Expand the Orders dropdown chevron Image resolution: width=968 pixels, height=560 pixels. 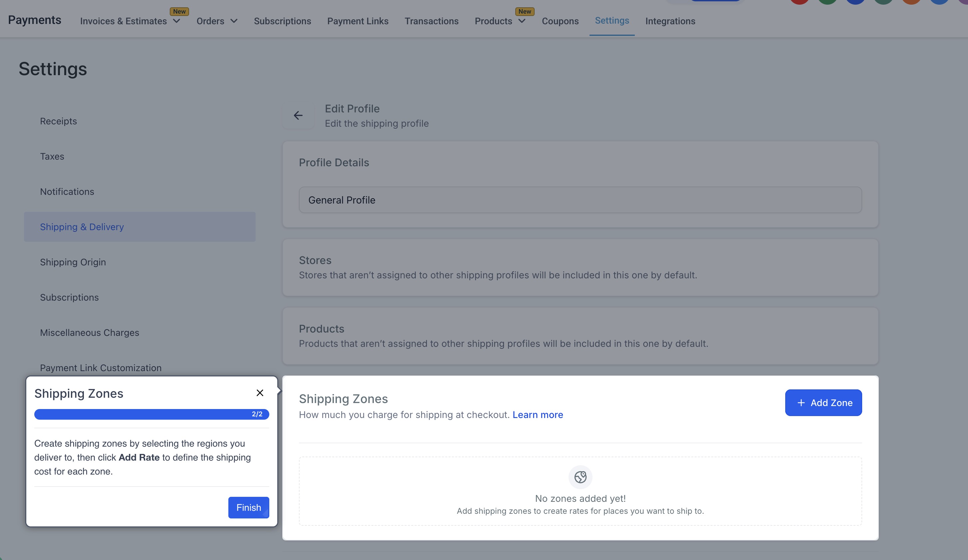pyautogui.click(x=234, y=21)
